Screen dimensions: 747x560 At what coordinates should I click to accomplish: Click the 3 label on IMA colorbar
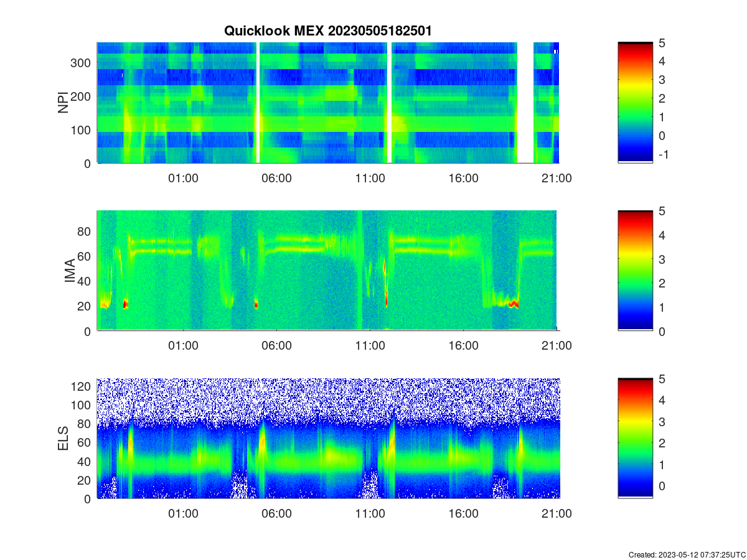pyautogui.click(x=662, y=259)
